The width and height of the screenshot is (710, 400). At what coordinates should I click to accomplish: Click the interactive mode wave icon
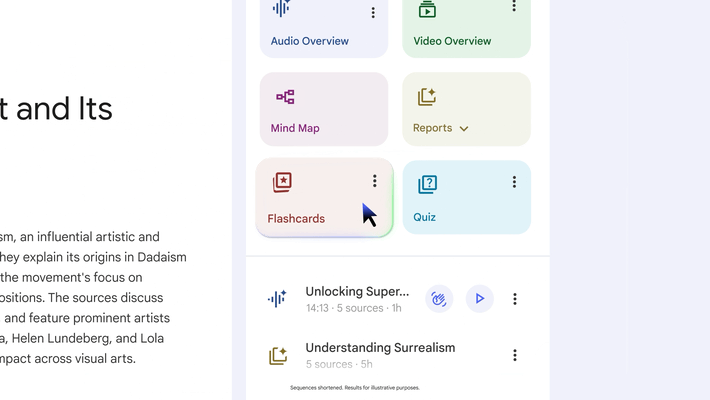(438, 298)
